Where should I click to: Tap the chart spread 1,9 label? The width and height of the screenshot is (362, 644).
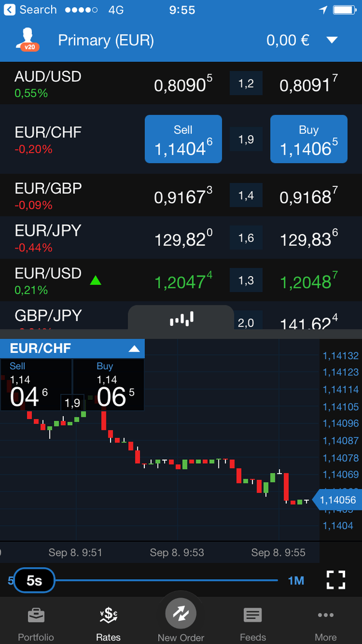click(x=72, y=402)
